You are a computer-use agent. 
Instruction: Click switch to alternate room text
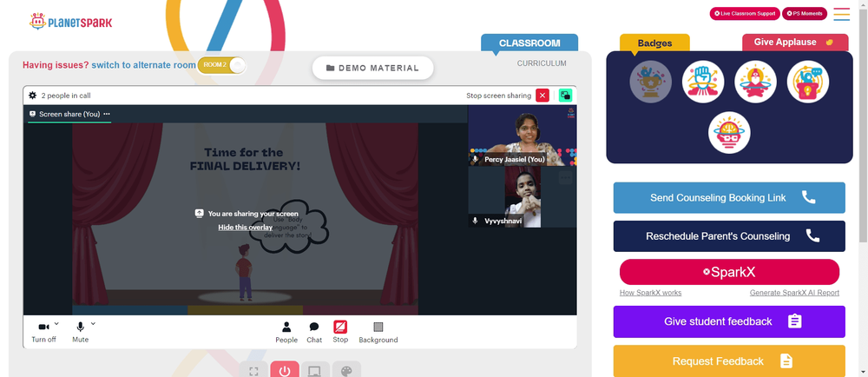pos(143,65)
